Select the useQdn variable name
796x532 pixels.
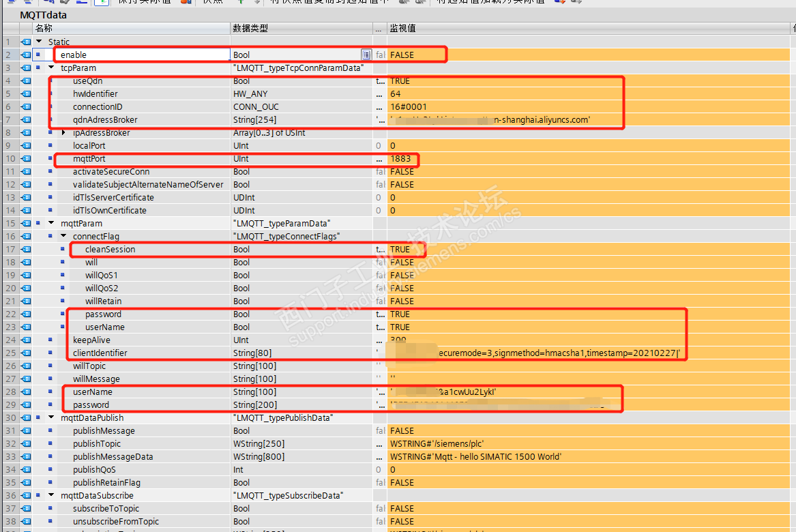pos(87,80)
